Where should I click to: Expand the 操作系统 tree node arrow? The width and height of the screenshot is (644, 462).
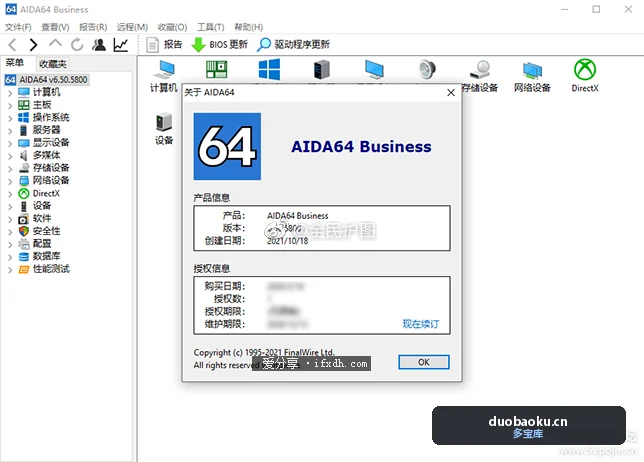point(10,119)
